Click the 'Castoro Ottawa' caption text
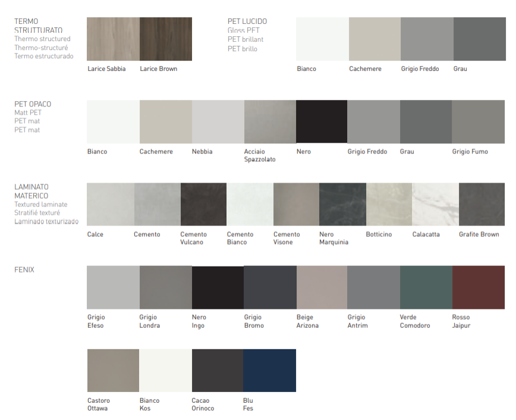The height and width of the screenshot is (420, 516). pos(99,404)
